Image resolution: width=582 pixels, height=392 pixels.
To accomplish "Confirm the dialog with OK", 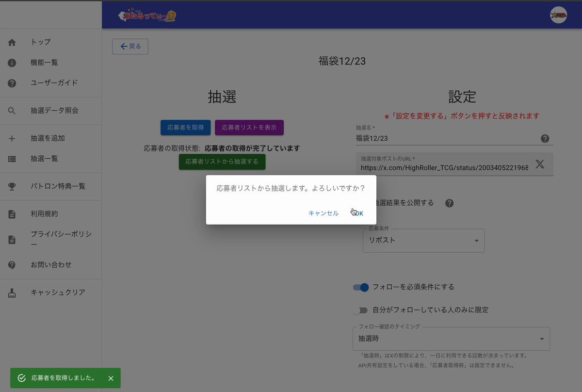I will (x=358, y=213).
